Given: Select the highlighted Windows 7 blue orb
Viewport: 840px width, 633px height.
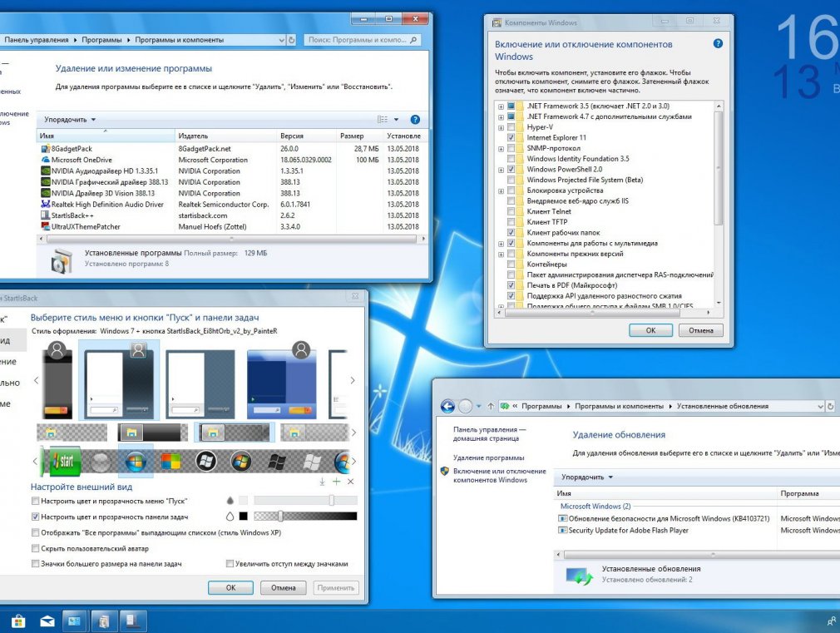Looking at the screenshot, I should (136, 461).
